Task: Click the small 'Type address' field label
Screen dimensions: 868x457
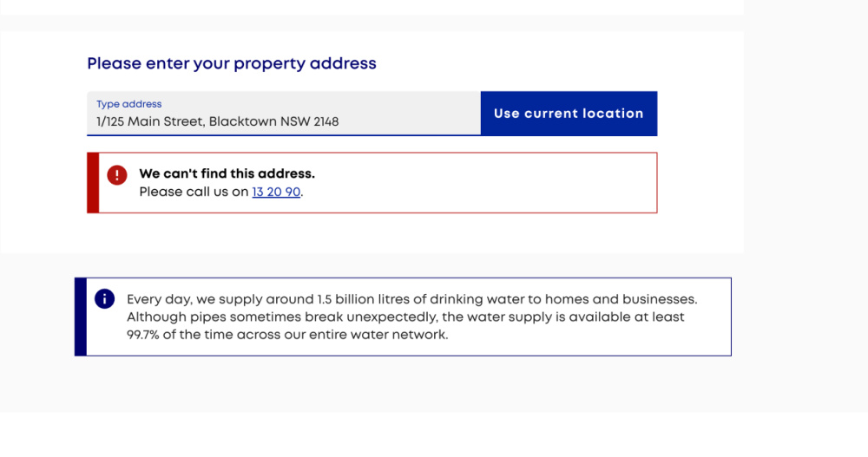Action: (129, 104)
